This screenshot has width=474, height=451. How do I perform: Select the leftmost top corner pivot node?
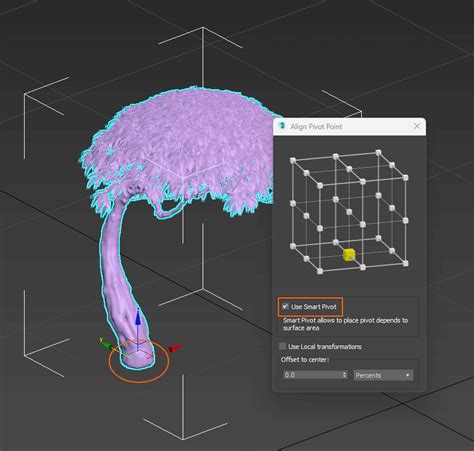pos(293,161)
